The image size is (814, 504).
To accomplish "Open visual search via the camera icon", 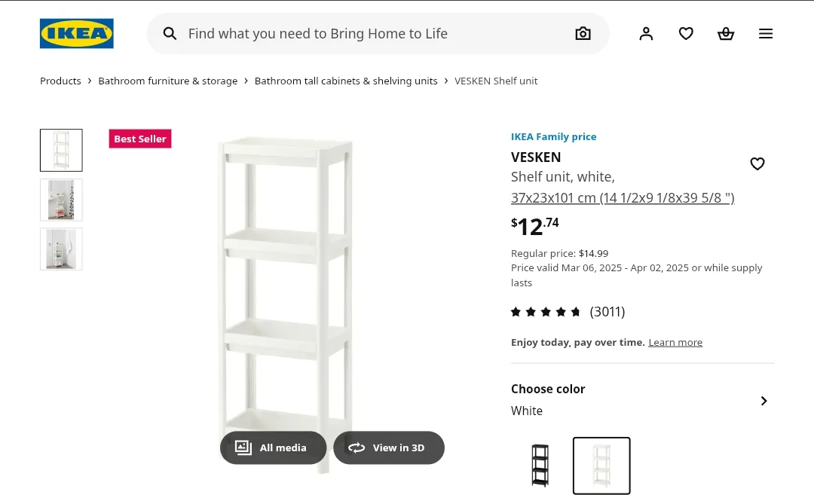I will [x=583, y=33].
